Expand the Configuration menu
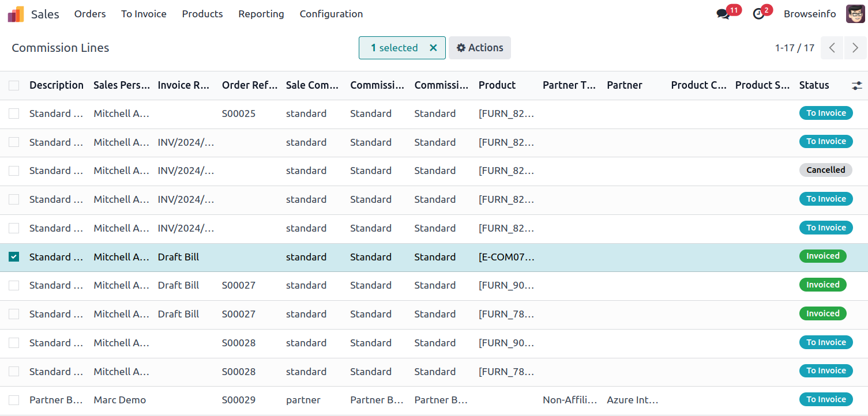The width and height of the screenshot is (868, 416). coord(331,14)
